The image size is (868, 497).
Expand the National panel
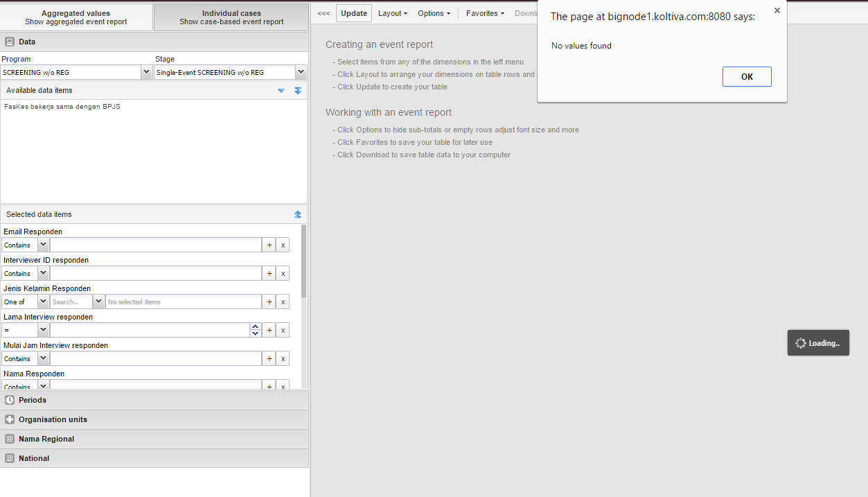(154, 458)
